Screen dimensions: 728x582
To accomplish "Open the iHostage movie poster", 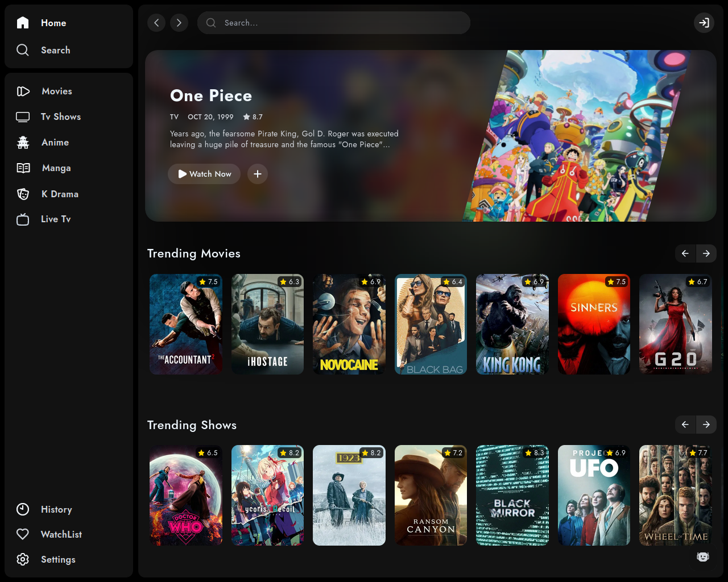I will (267, 324).
